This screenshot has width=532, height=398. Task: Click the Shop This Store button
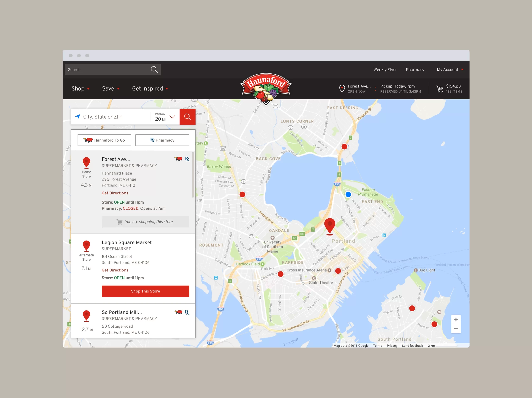[145, 291]
